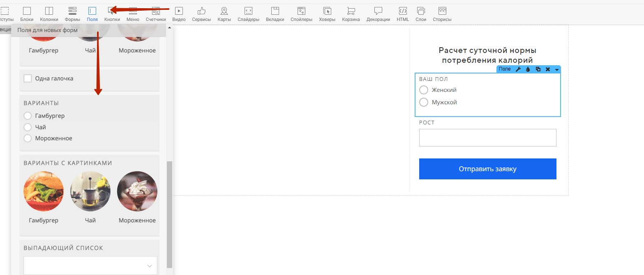Image resolution: width=644 pixels, height=275 pixels.
Task: Click the ВАРИАНТЫ С КАРТИНКАМИ block title
Action: pyautogui.click(x=68, y=163)
